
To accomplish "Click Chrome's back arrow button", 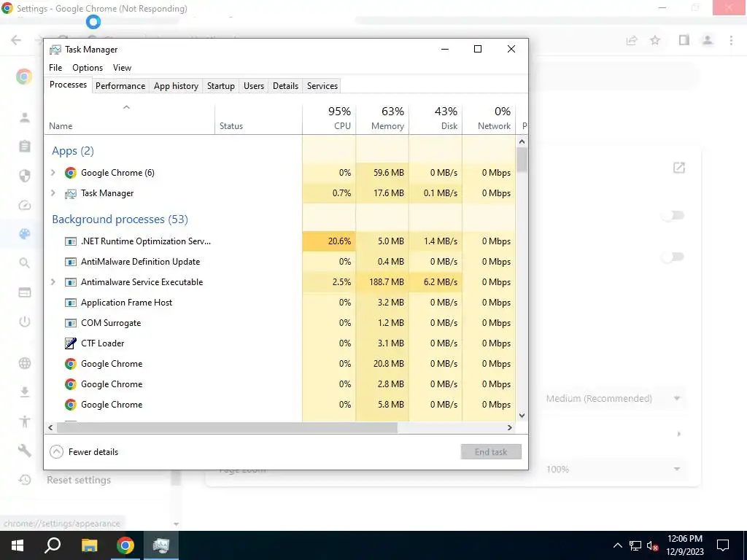I will pyautogui.click(x=16, y=40).
